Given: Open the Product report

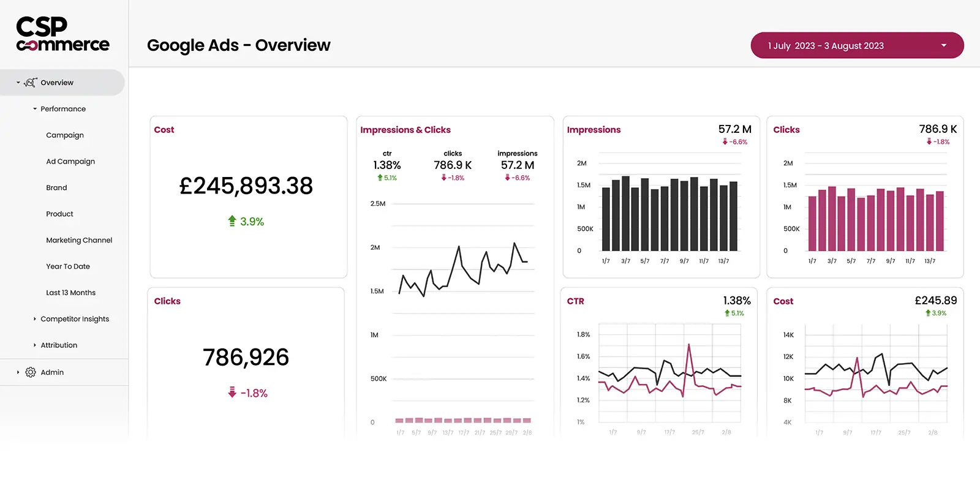Looking at the screenshot, I should pyautogui.click(x=59, y=214).
